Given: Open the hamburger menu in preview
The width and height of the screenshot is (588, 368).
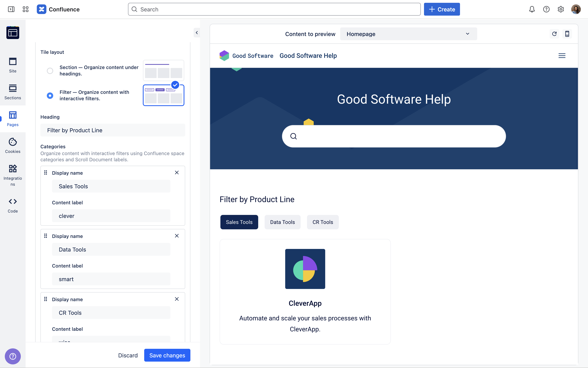Looking at the screenshot, I should tap(562, 56).
